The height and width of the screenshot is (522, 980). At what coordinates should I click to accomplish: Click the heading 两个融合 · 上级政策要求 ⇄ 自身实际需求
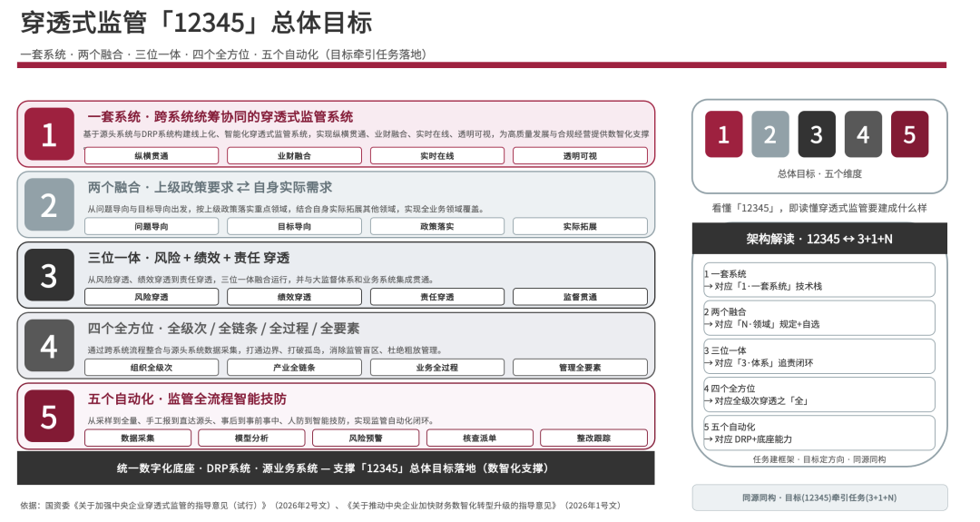pos(210,187)
